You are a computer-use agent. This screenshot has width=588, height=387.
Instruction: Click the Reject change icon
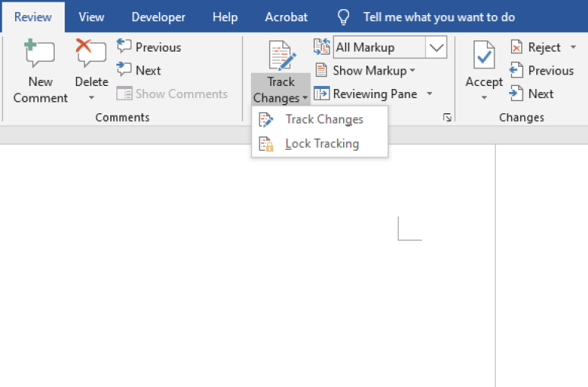coord(516,47)
